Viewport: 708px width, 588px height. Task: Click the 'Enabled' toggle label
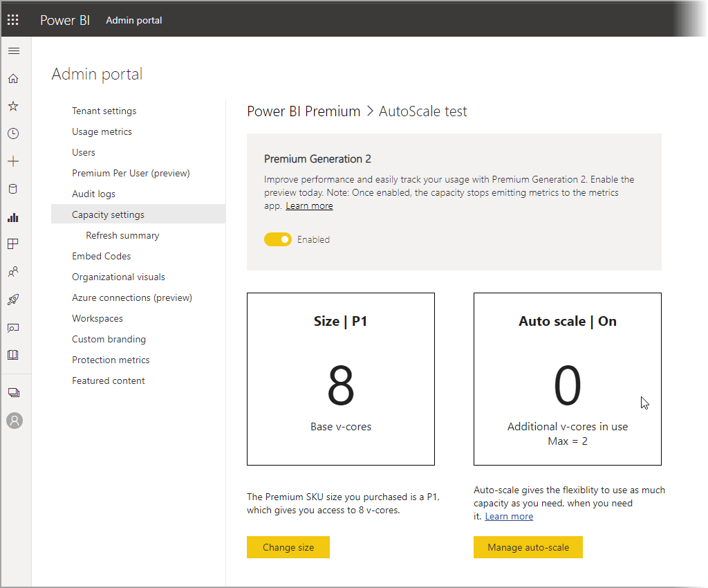[x=313, y=240]
